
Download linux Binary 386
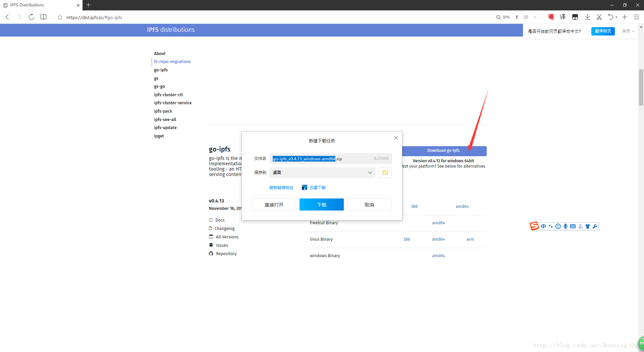[407, 239]
